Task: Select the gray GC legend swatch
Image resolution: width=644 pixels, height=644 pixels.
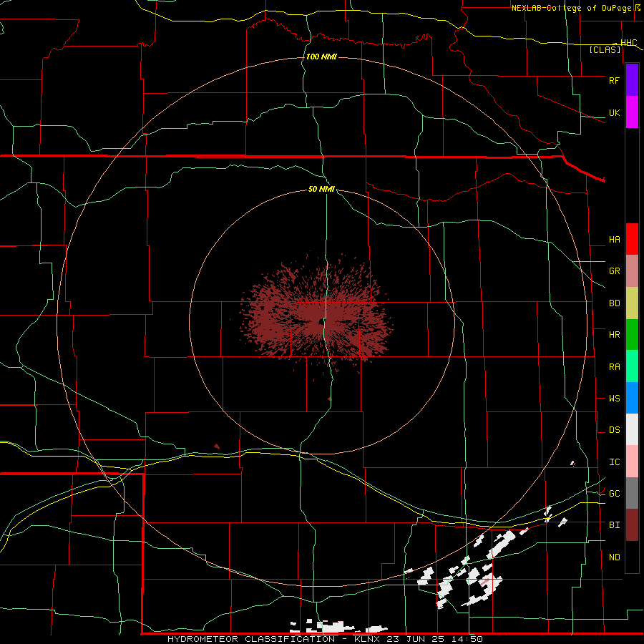Action: pos(632,493)
